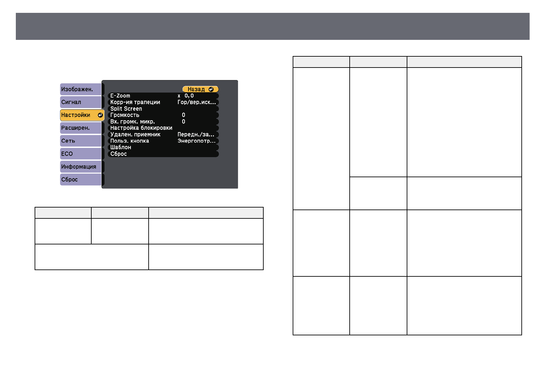
Task: Open the Изображен. menu tab
Action: pyautogui.click(x=81, y=89)
